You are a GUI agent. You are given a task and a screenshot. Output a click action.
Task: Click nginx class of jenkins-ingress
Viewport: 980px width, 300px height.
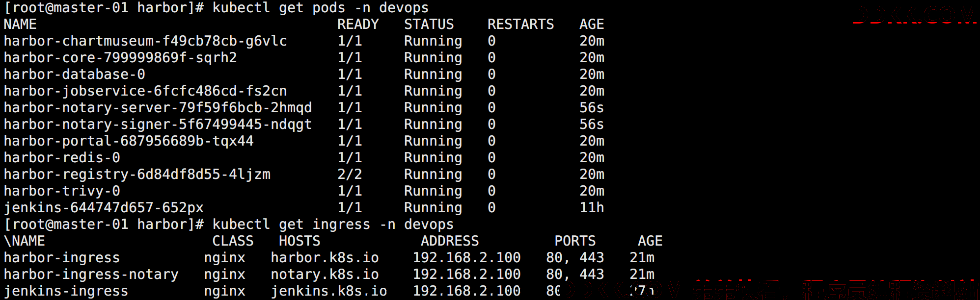pyautogui.click(x=224, y=291)
